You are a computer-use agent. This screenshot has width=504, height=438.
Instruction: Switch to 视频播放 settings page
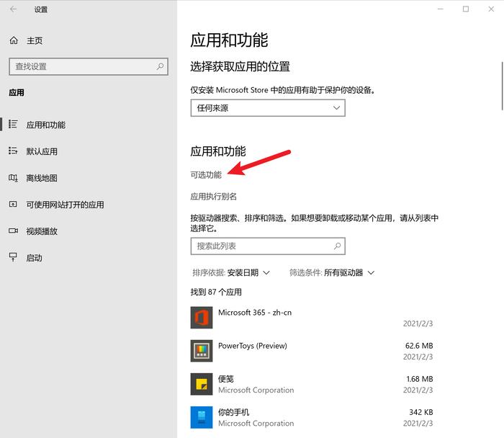(42, 231)
